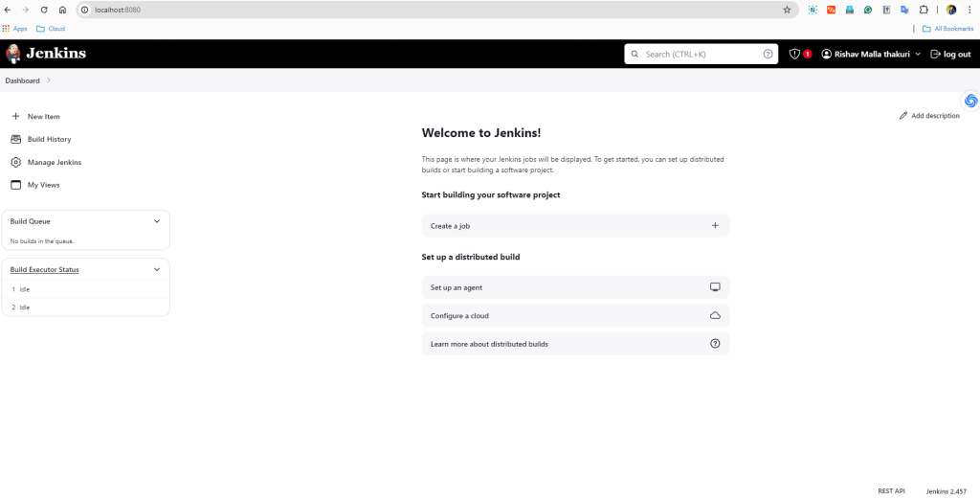Open the Chrome profile avatar
The width and height of the screenshot is (980, 500).
pos(951,10)
